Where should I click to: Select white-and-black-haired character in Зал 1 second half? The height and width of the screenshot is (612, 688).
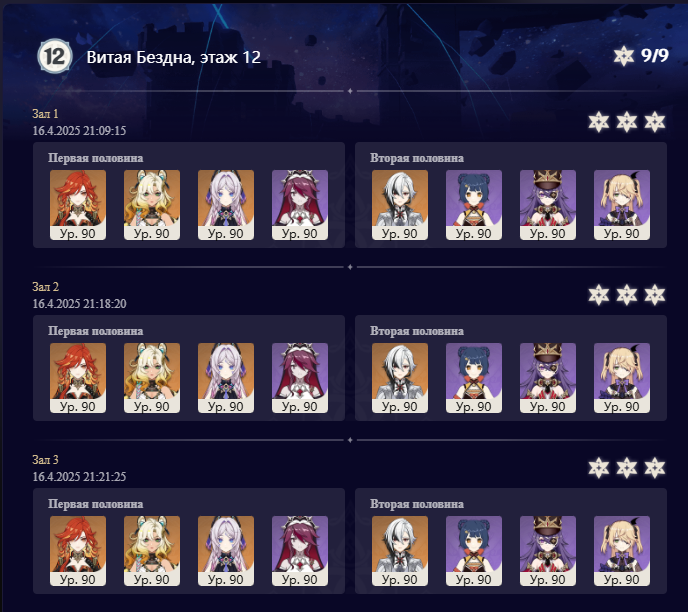(x=400, y=205)
